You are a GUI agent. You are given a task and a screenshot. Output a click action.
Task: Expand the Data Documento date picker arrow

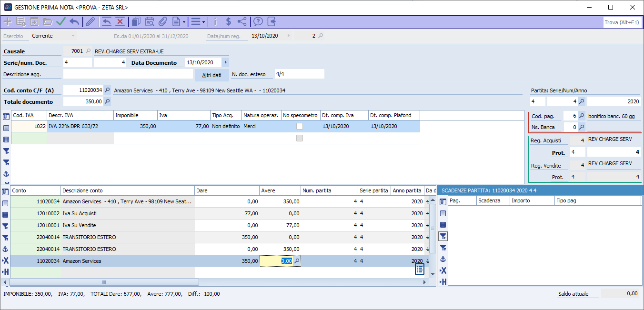point(225,62)
